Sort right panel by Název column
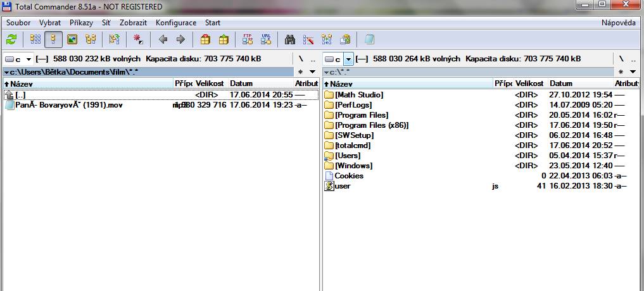This screenshot has width=644, height=291. [x=408, y=84]
